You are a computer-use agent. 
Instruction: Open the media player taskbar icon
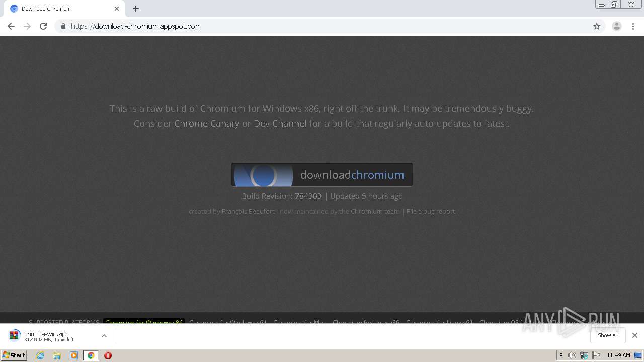[x=74, y=355]
